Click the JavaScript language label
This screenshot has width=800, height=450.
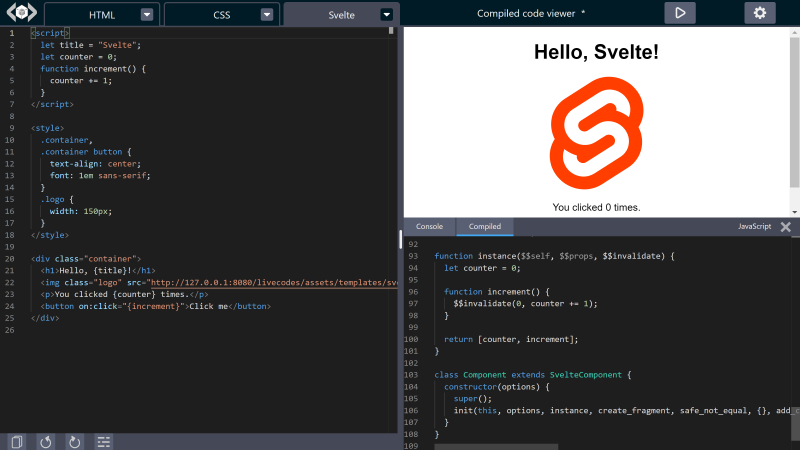pyautogui.click(x=754, y=227)
